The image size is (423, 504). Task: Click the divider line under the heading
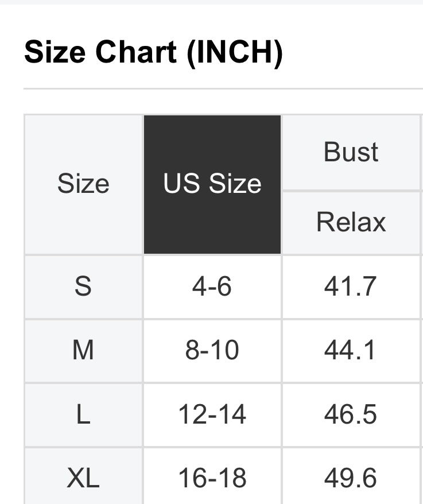pos(223,89)
